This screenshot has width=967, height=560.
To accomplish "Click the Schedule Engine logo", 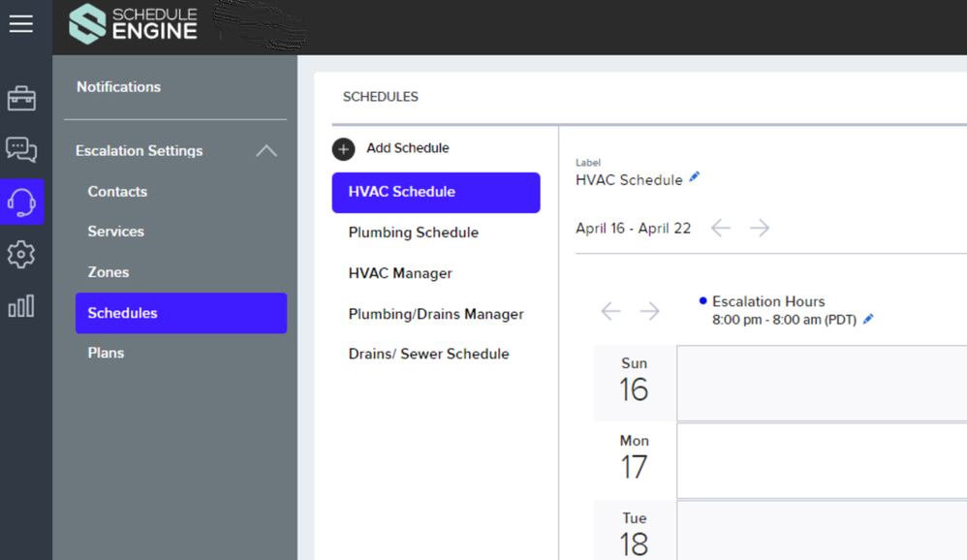I will 134,24.
